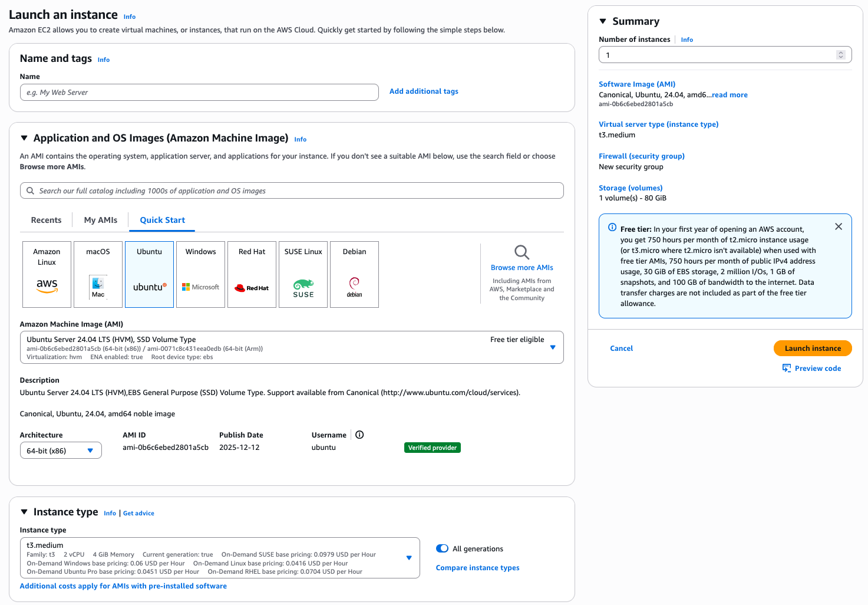
Task: Click the Launch instance button
Action: pos(813,348)
